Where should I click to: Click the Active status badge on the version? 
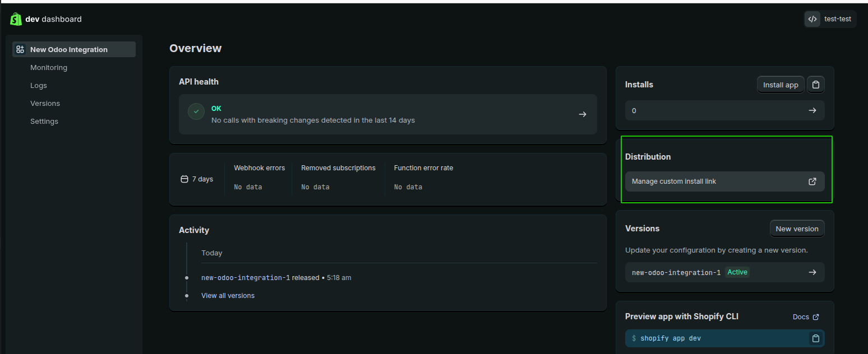pos(737,272)
